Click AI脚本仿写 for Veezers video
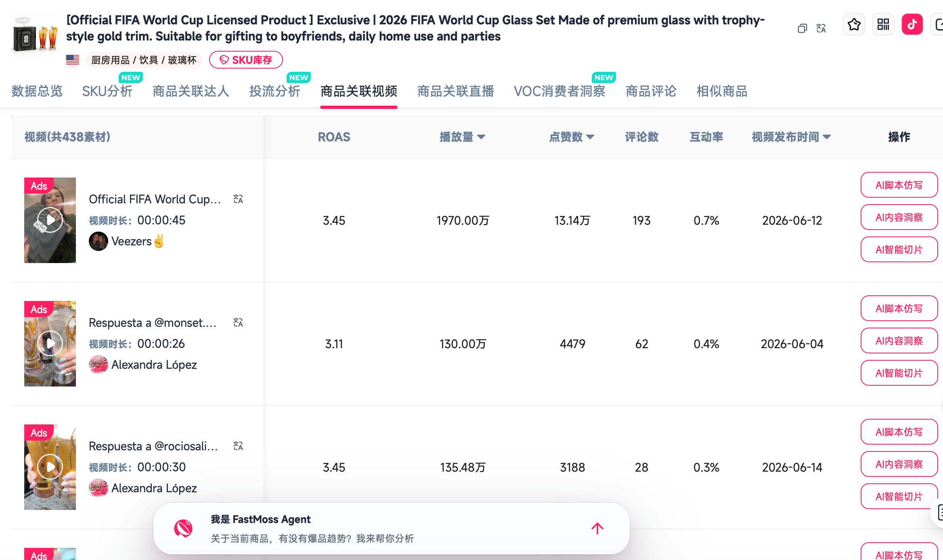Screen dimensions: 943x560 899,185
